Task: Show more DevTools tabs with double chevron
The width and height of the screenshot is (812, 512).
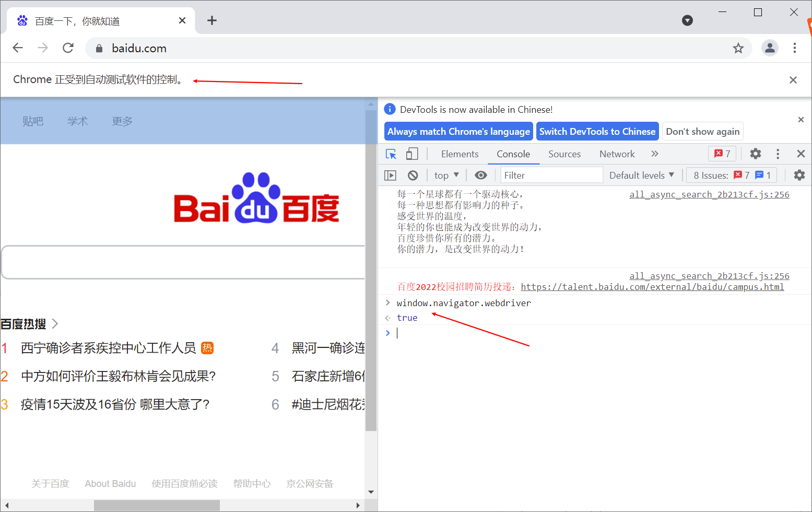Action: pyautogui.click(x=655, y=154)
